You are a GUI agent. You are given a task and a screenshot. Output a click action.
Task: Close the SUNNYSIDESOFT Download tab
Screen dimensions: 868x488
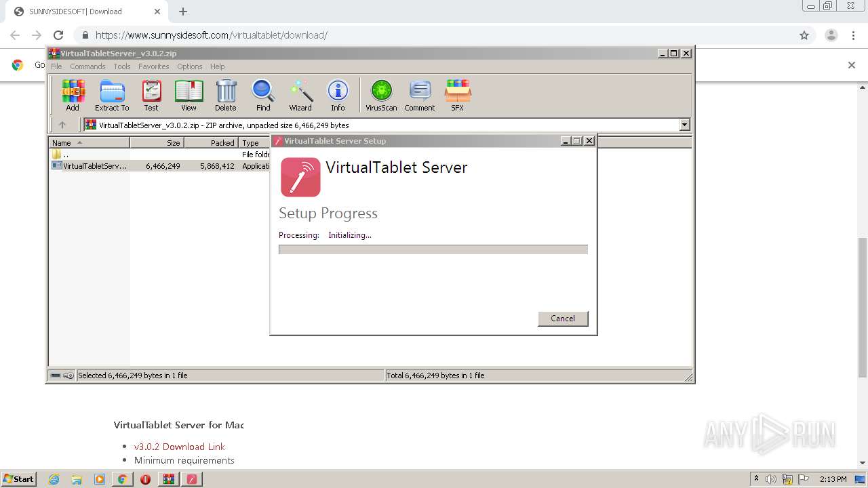(x=157, y=12)
